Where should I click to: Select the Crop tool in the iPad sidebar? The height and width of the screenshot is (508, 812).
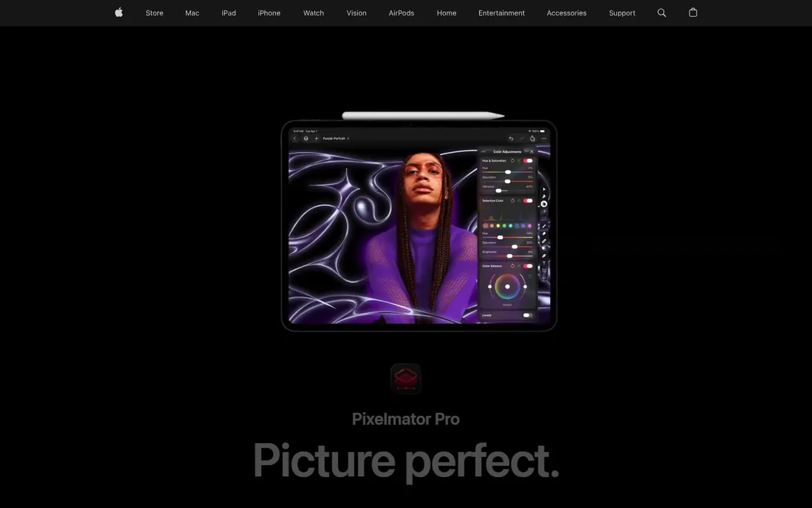coord(544,271)
